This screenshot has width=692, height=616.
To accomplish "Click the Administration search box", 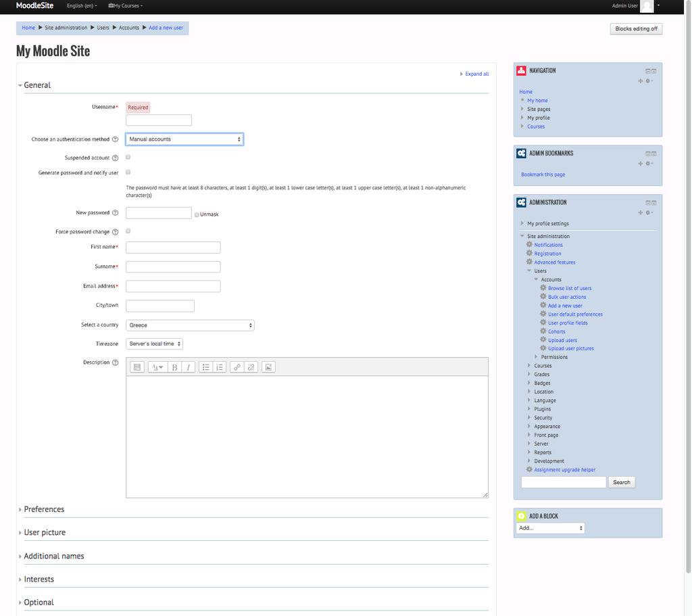I will [564, 482].
